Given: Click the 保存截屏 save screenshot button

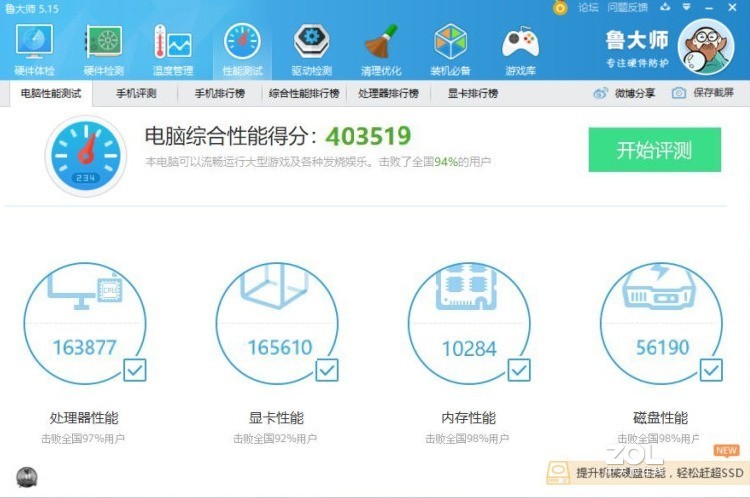Looking at the screenshot, I should (x=703, y=93).
